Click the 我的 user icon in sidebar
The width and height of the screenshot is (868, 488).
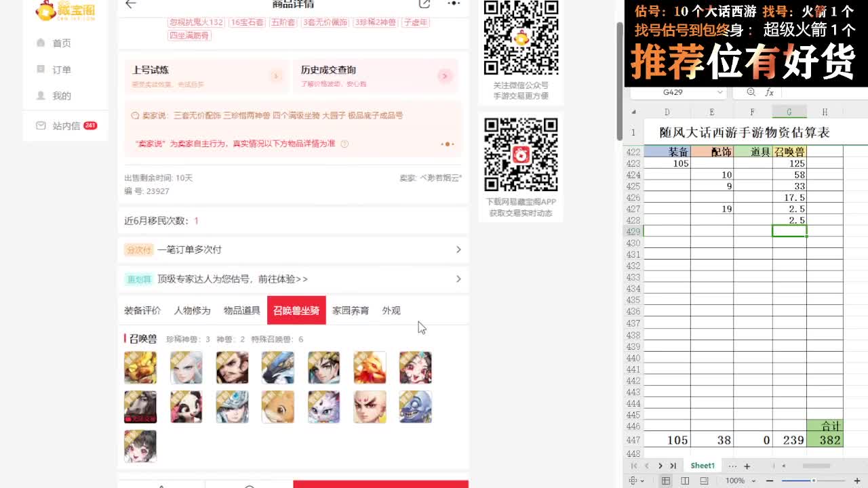pos(41,96)
